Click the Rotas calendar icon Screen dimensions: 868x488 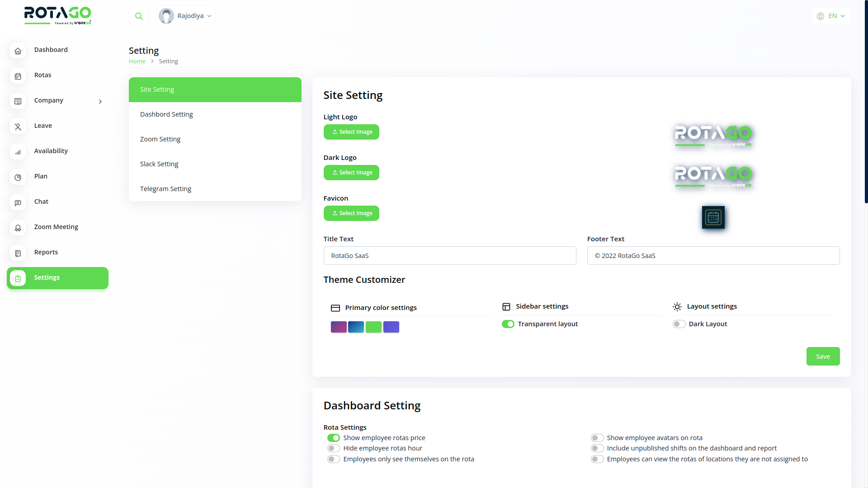[18, 76]
